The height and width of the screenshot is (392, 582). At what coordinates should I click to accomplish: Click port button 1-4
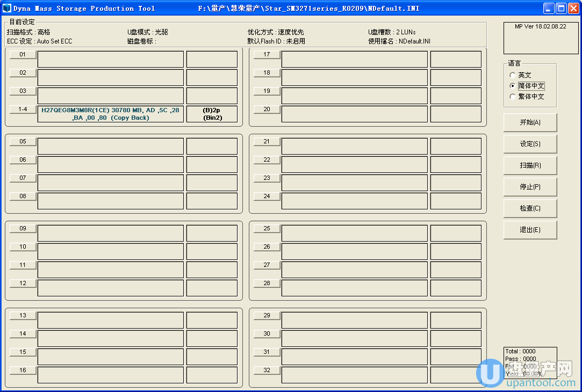(x=23, y=110)
